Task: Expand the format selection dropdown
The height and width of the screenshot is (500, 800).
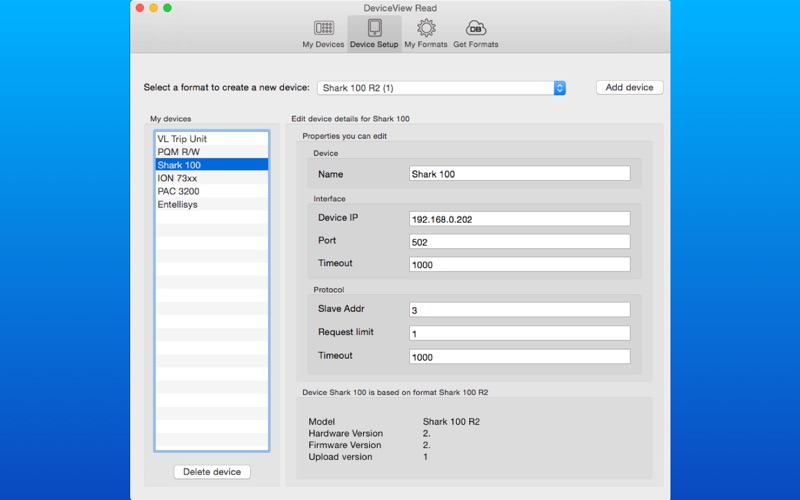Action: pyautogui.click(x=559, y=88)
